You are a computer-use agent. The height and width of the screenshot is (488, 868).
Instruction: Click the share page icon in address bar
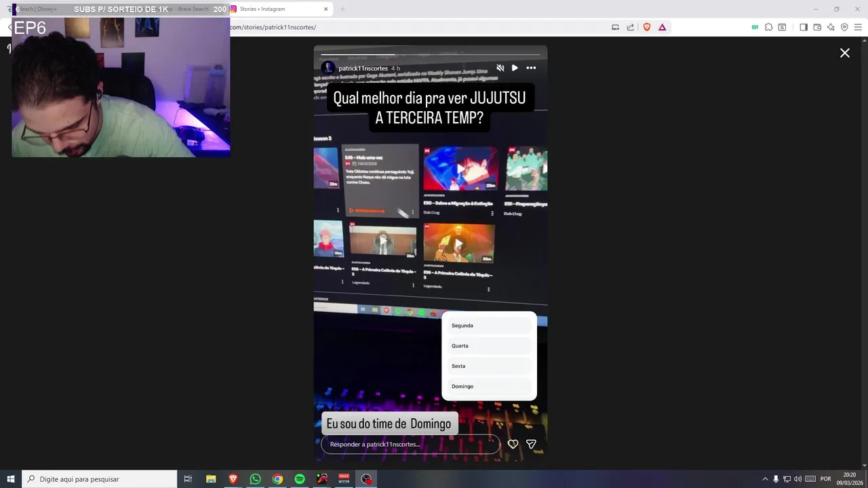point(631,27)
